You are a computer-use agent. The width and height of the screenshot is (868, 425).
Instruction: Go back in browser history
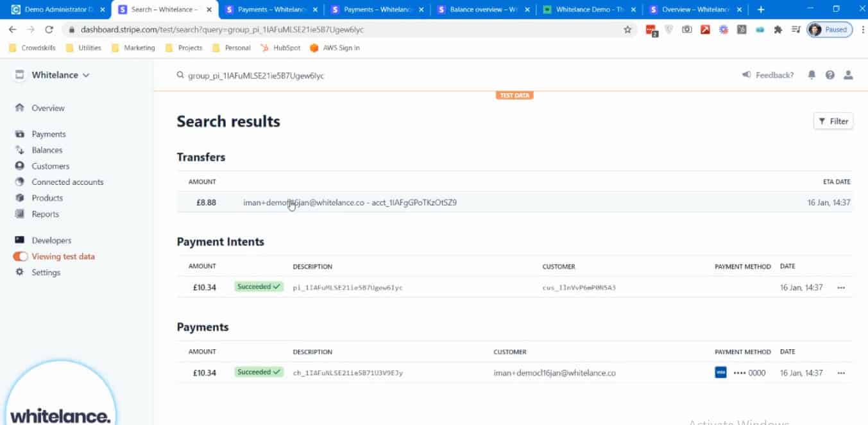[x=12, y=30]
